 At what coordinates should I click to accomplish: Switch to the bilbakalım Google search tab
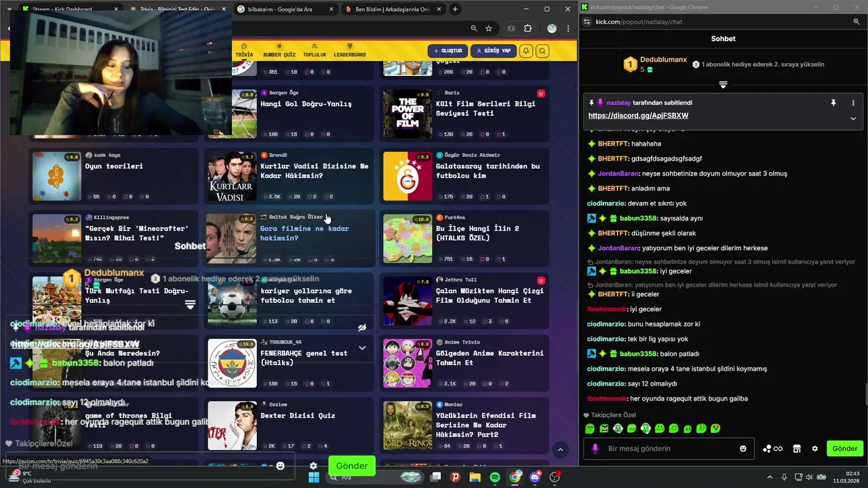285,9
